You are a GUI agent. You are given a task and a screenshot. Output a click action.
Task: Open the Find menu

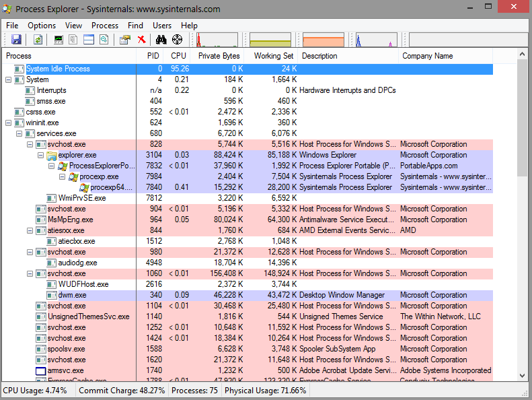pyautogui.click(x=135, y=26)
